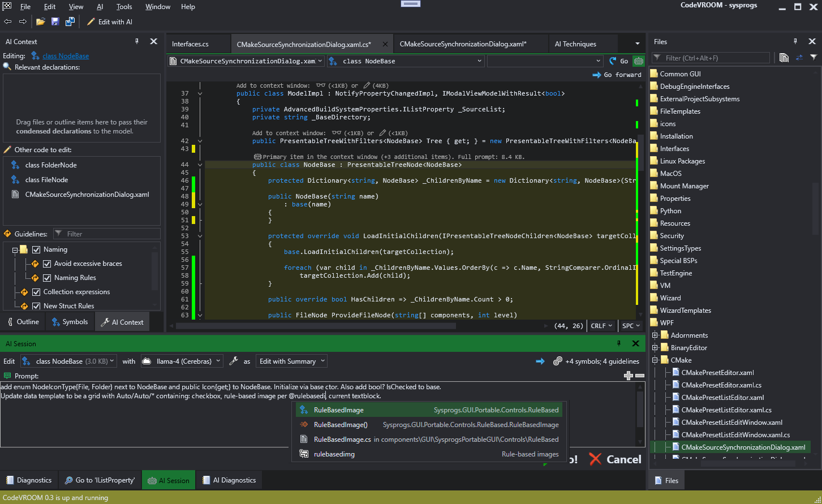Open the Tools menu

(124, 7)
